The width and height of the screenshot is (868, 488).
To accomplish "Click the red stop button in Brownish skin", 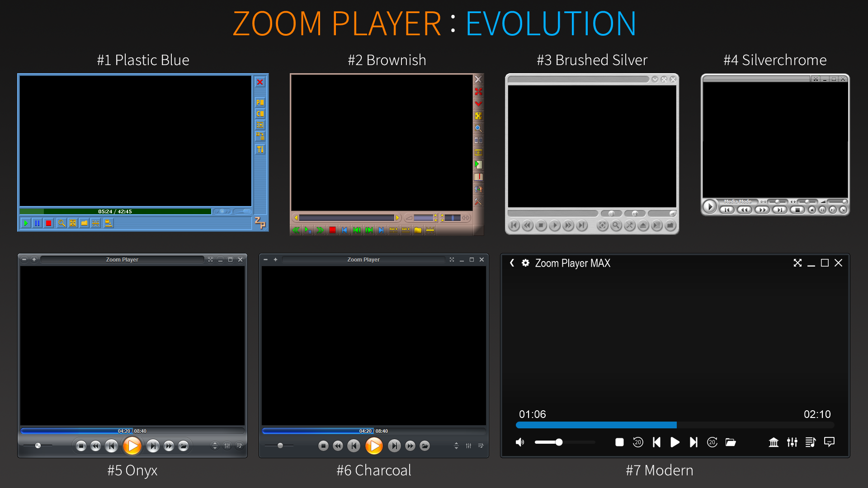I will tap(333, 230).
